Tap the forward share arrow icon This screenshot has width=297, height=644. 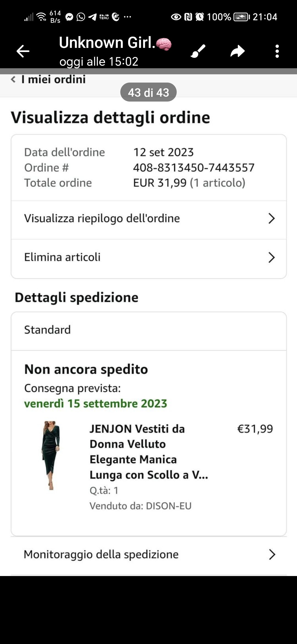point(238,51)
